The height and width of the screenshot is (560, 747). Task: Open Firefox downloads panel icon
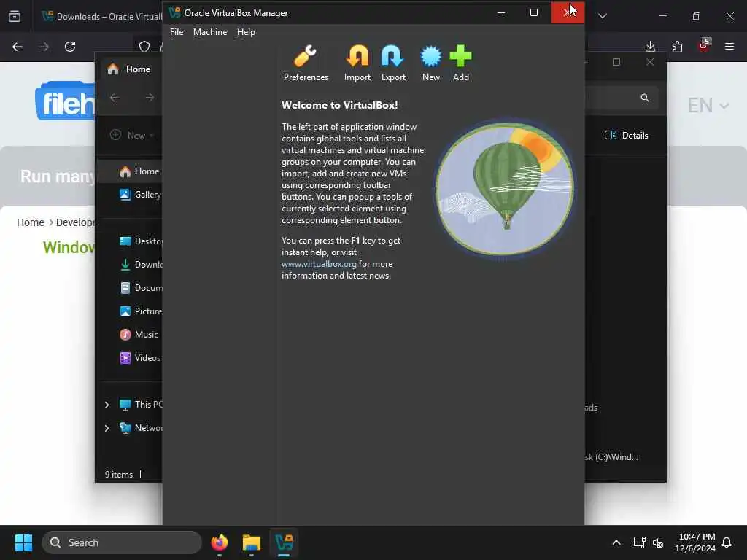click(650, 47)
